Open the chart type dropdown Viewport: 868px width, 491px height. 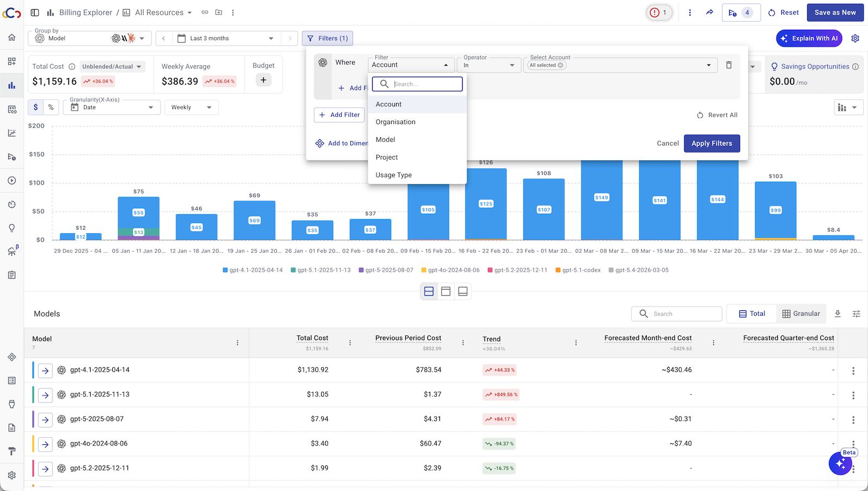tap(848, 107)
